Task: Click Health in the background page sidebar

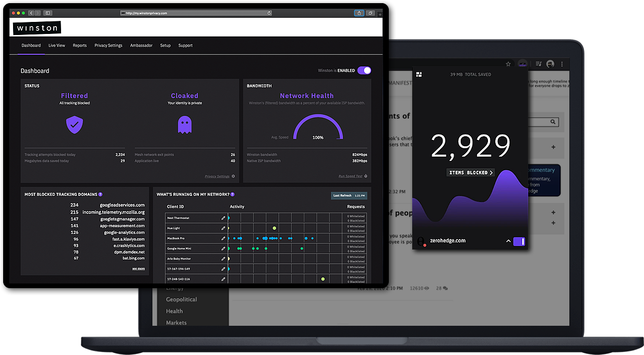Action: point(174,311)
